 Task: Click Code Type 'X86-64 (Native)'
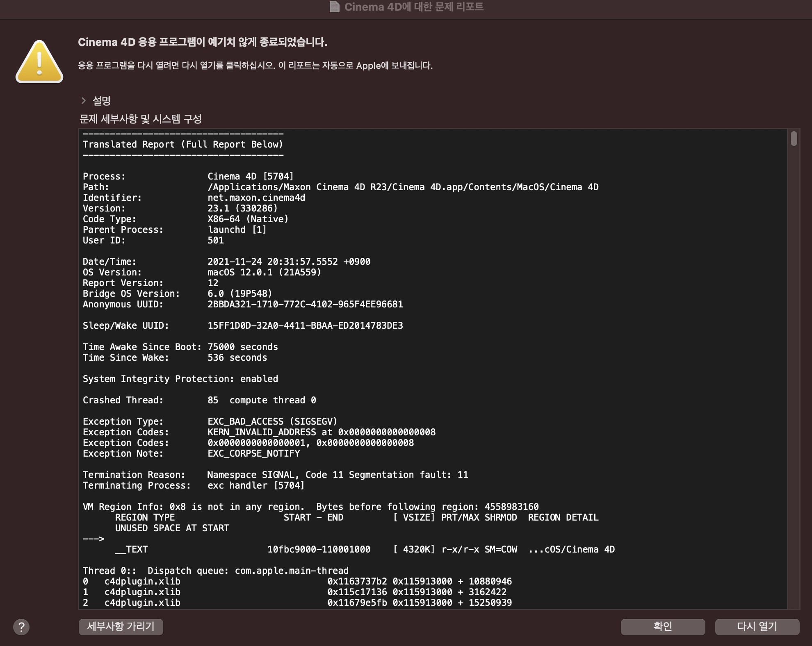248,219
